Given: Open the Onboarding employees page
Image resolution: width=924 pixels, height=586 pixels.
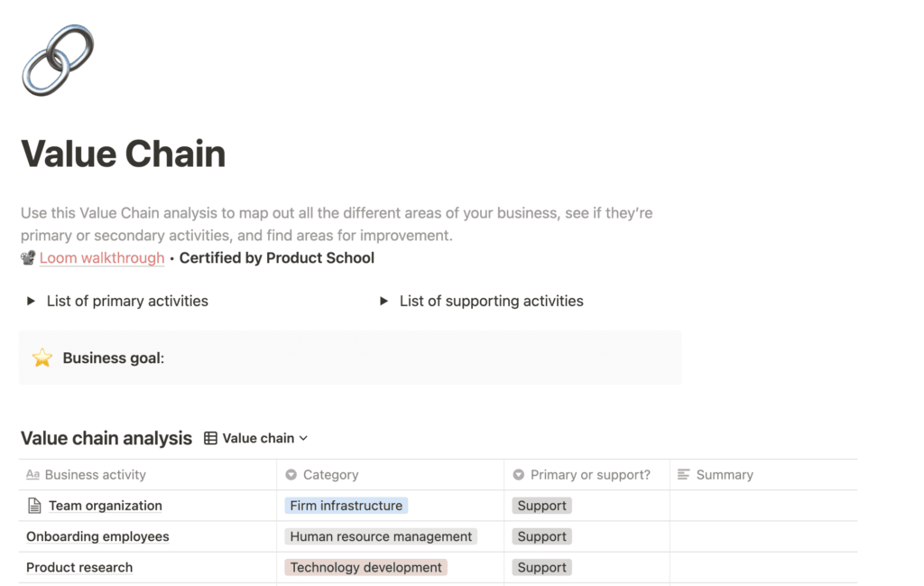Looking at the screenshot, I should [97, 536].
